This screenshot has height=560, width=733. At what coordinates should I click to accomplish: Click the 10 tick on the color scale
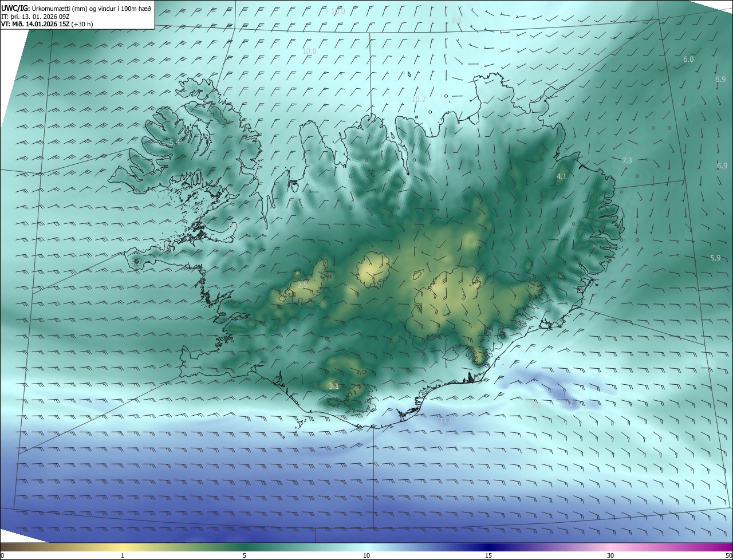tap(366, 555)
